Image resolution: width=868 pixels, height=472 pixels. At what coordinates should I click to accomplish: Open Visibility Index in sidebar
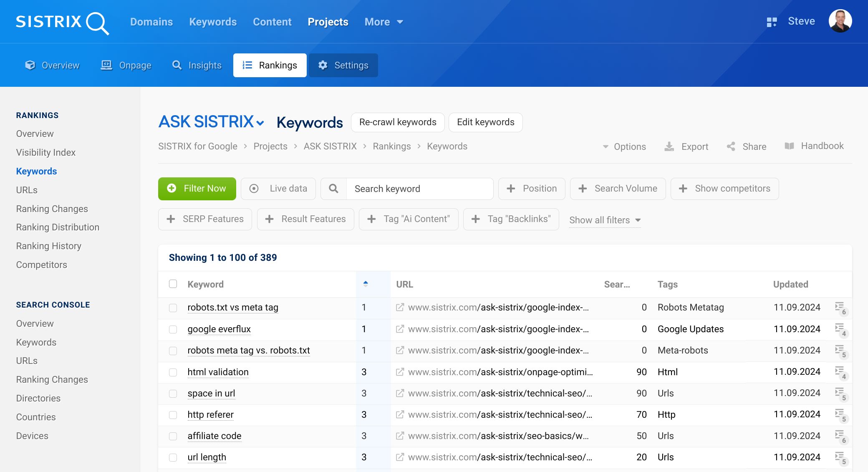click(x=46, y=152)
